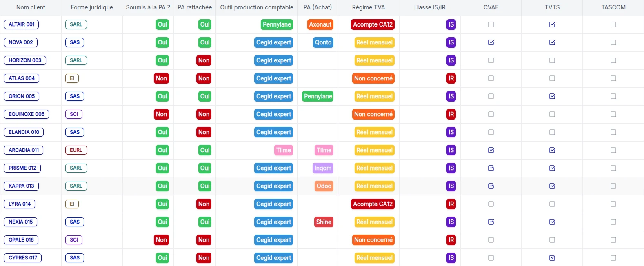The width and height of the screenshot is (644, 266).
Task: Toggle TVTS checkbox for CYPRES 017
Action: point(552,258)
